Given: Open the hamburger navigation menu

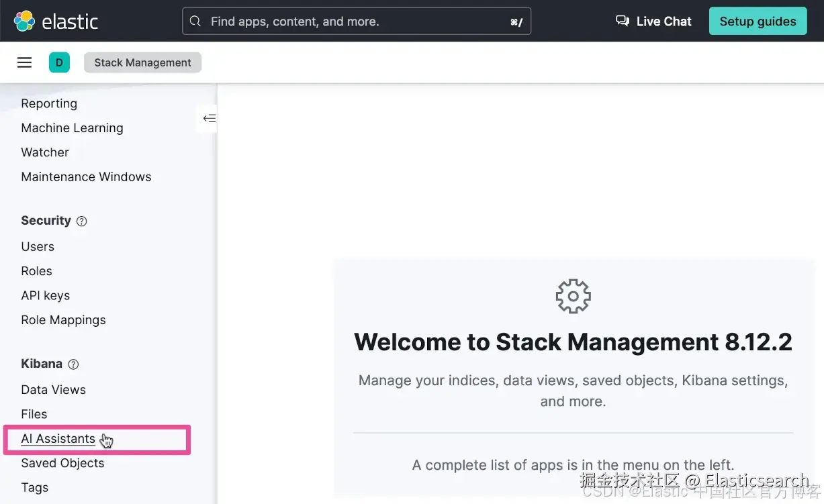Looking at the screenshot, I should (24, 62).
